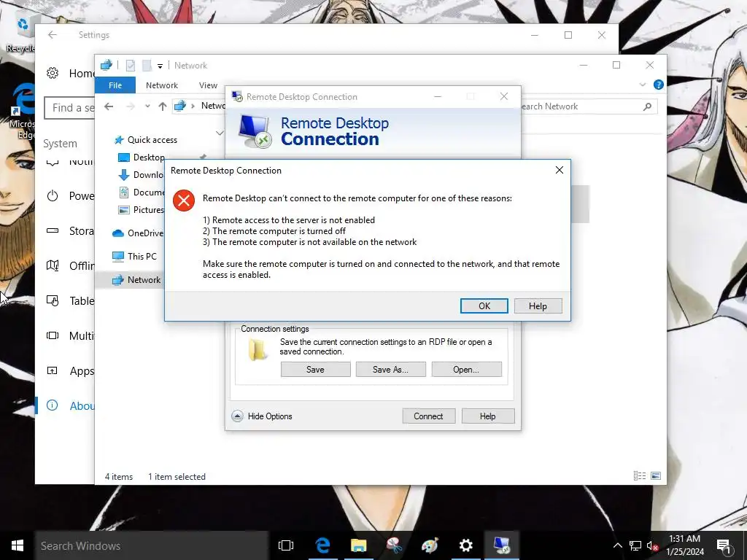
Task: Open recent locations dropdown arrow
Action: [x=147, y=106]
